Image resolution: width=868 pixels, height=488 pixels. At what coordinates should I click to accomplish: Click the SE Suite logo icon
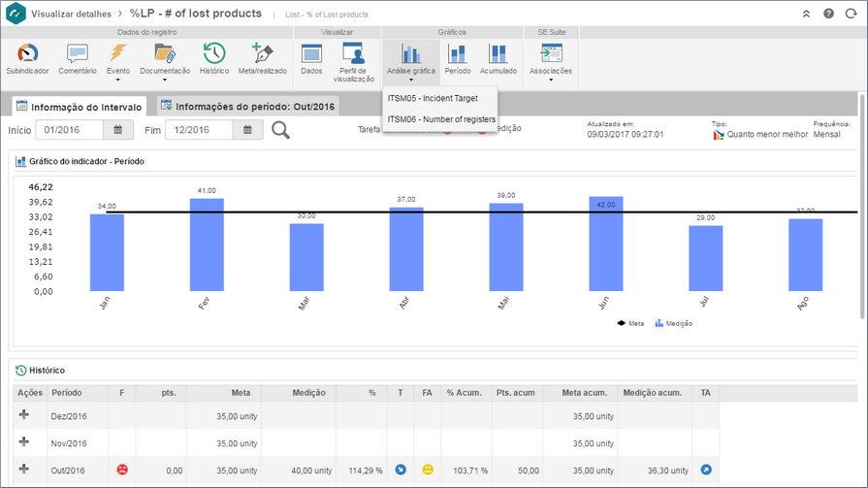coord(16,14)
